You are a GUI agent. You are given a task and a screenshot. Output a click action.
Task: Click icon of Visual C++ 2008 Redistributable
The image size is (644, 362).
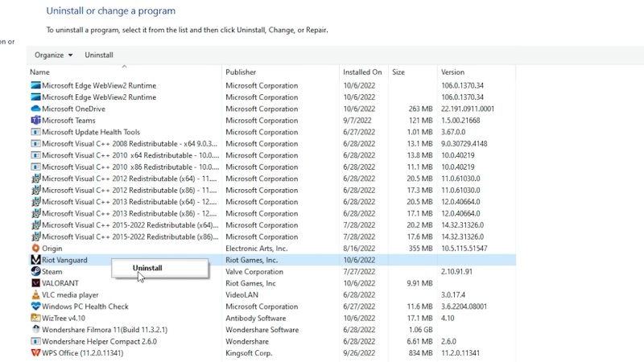click(35, 144)
